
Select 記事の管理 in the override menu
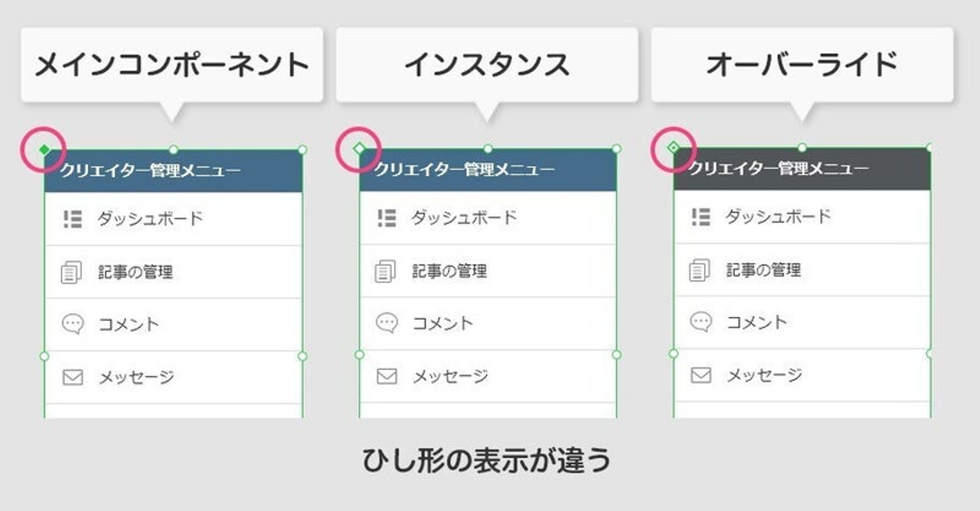click(x=763, y=270)
